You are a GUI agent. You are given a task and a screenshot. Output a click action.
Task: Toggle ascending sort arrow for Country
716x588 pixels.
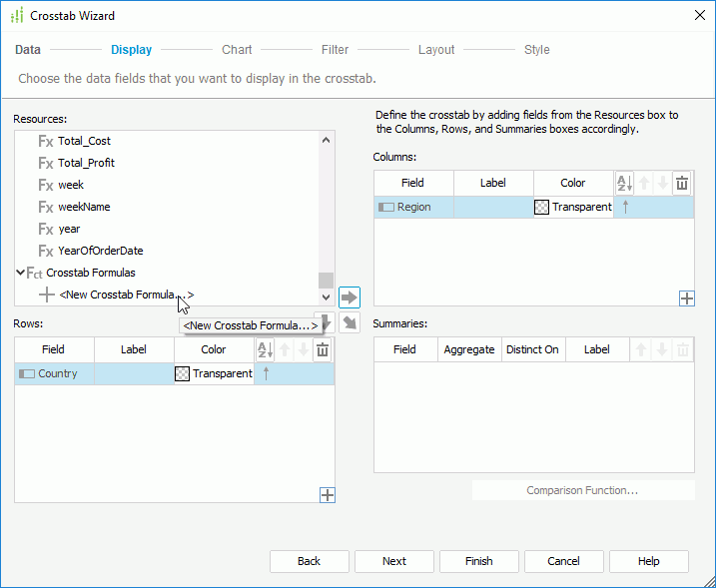click(x=267, y=373)
